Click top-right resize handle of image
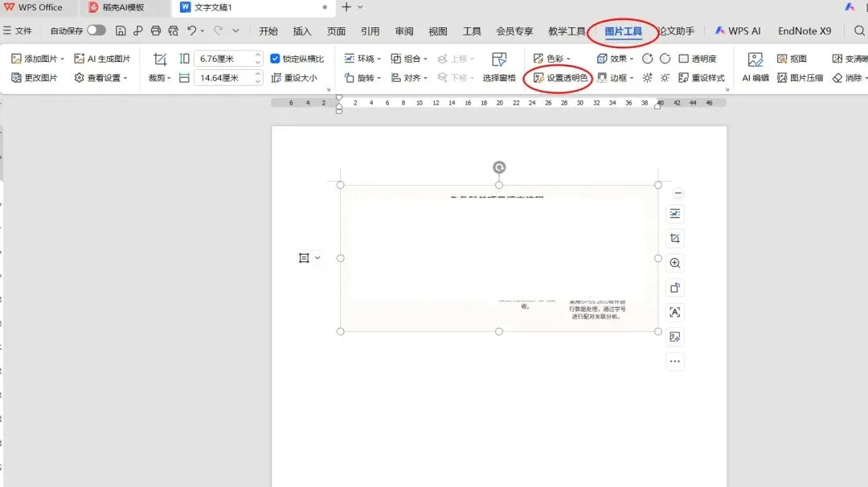This screenshot has width=868, height=487. coord(657,185)
